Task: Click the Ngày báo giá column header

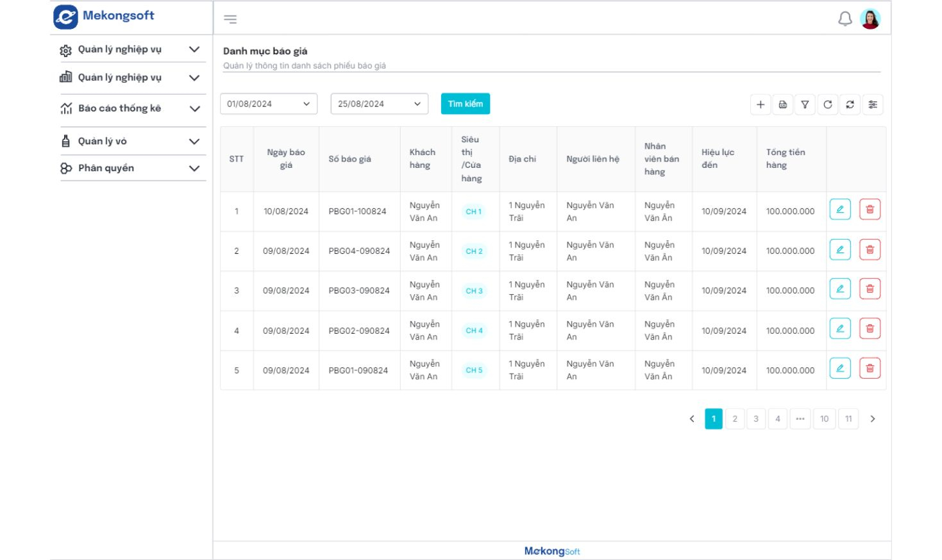Action: (286, 159)
